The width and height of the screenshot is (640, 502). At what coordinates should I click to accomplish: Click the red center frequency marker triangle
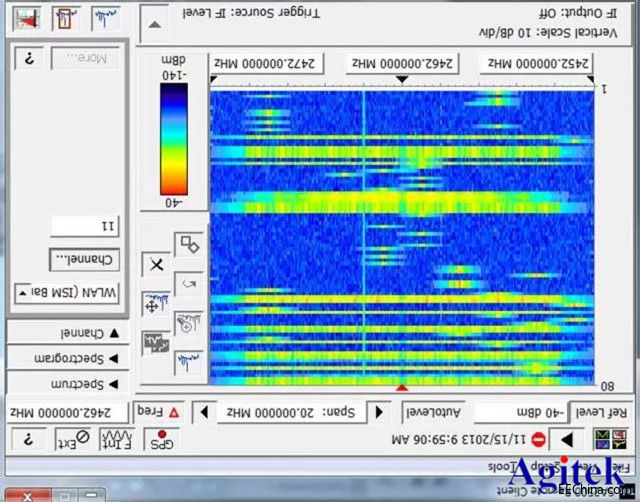click(x=402, y=388)
